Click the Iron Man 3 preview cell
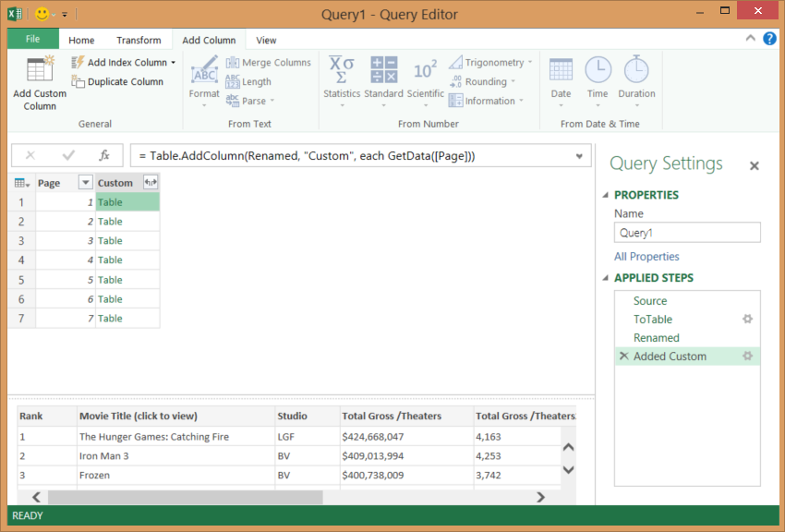 pyautogui.click(x=175, y=456)
